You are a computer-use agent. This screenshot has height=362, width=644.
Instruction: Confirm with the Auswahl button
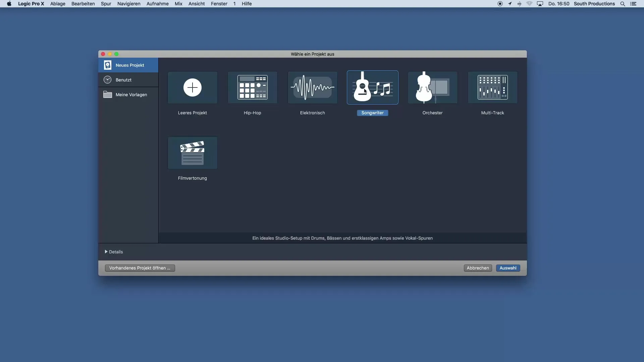508,268
